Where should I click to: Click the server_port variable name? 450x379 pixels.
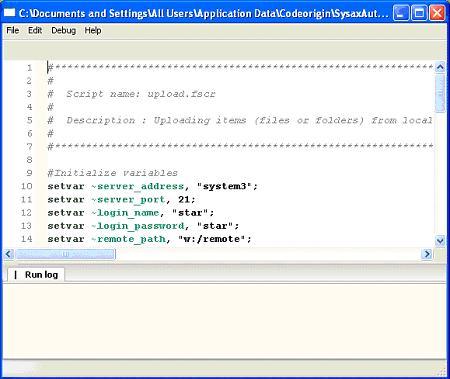point(128,200)
